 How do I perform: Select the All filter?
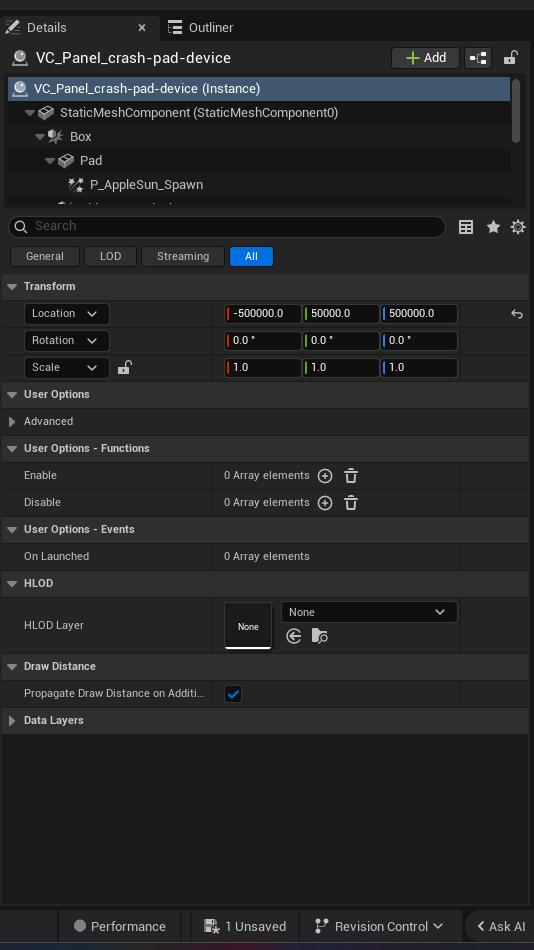[x=252, y=256]
